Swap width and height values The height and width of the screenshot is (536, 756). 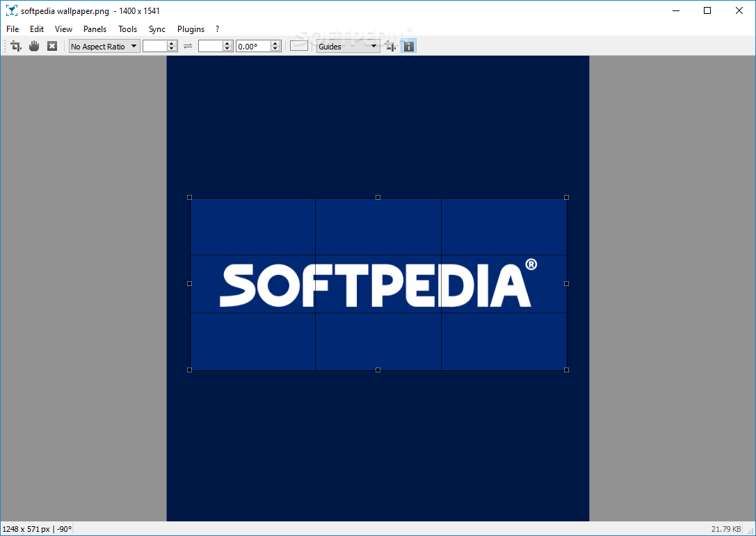coord(188,47)
